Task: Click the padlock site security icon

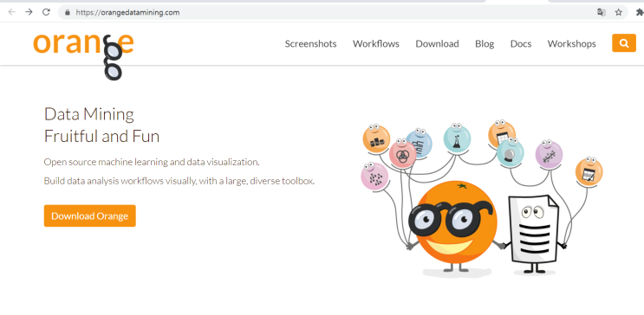Action: 68,12
